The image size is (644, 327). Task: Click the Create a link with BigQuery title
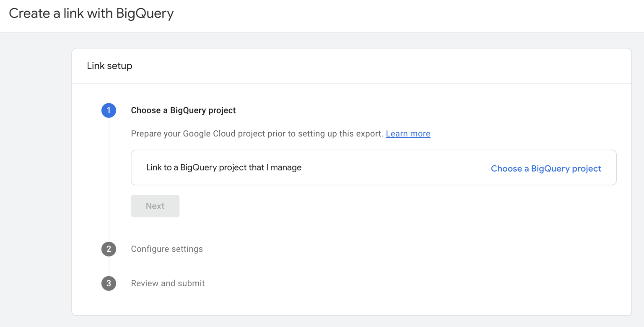point(91,13)
